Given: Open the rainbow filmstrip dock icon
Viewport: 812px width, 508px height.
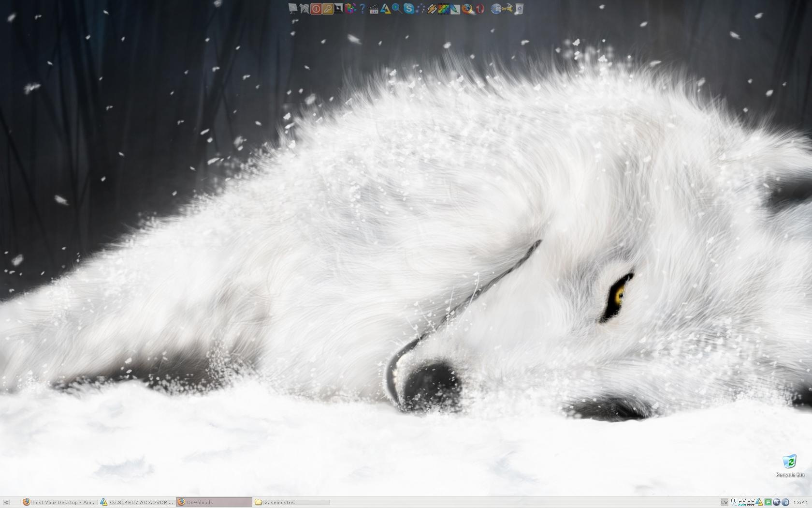Looking at the screenshot, I should click(x=444, y=9).
